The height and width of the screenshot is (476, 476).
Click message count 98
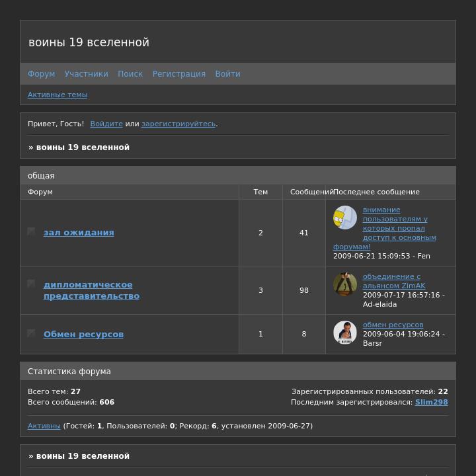[x=304, y=290]
